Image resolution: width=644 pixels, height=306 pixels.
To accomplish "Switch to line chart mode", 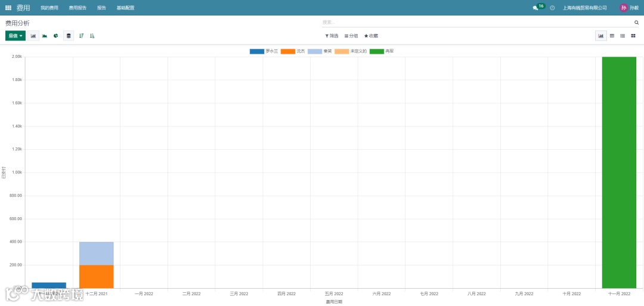I will 44,36.
